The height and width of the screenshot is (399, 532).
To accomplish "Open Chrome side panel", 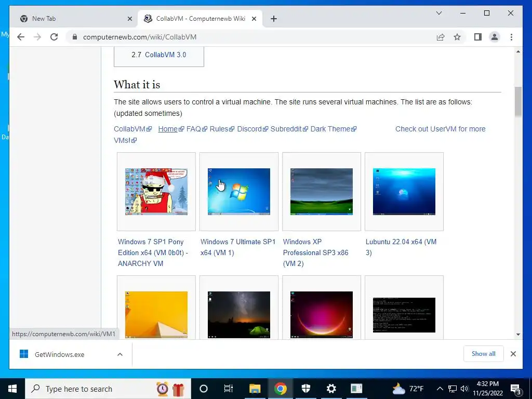I will click(478, 37).
